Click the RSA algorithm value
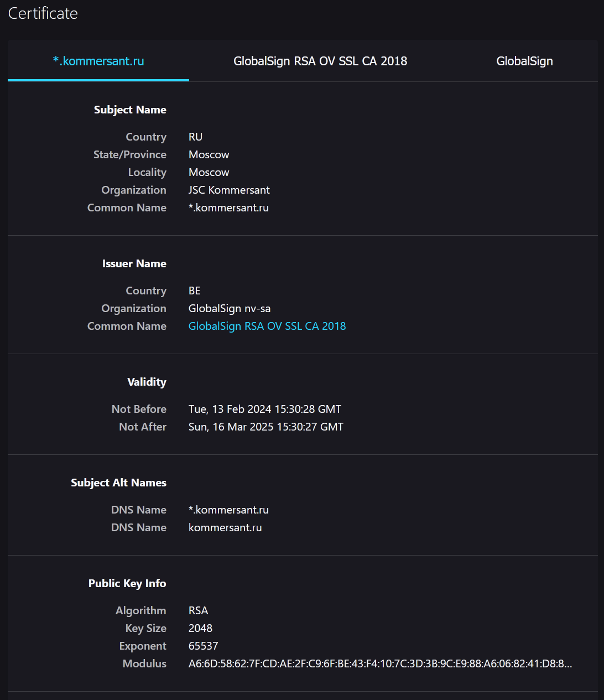Viewport: 604px width, 700px height. coord(198,610)
